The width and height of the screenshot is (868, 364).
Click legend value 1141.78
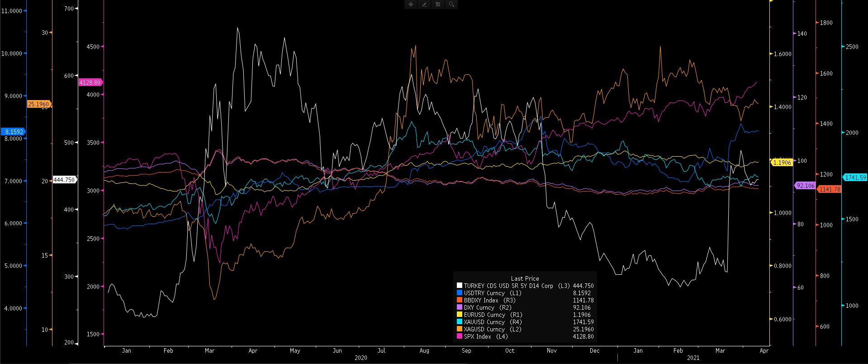[584, 300]
